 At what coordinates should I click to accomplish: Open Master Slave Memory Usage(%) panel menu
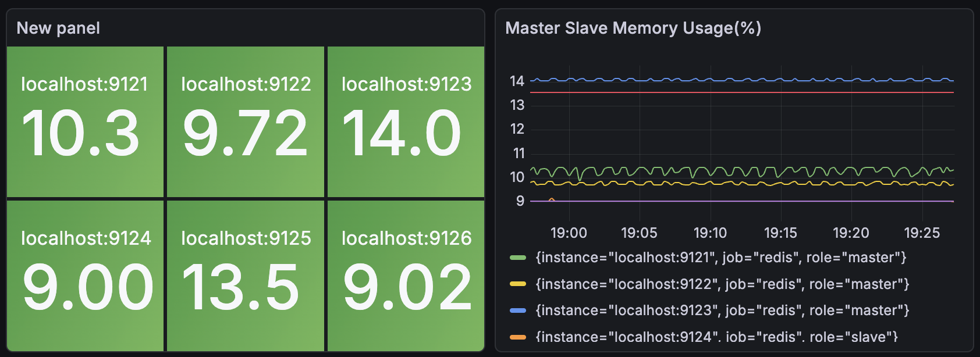click(x=633, y=28)
